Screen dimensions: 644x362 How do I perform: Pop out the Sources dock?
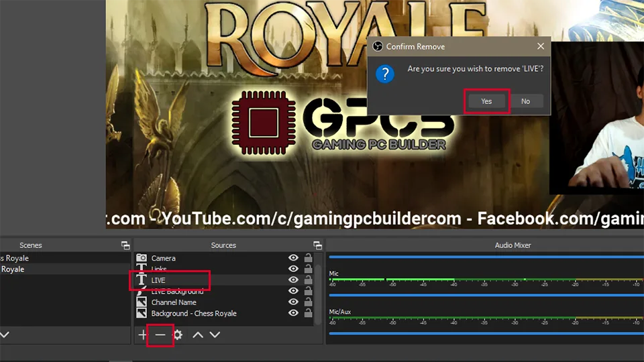(x=317, y=245)
